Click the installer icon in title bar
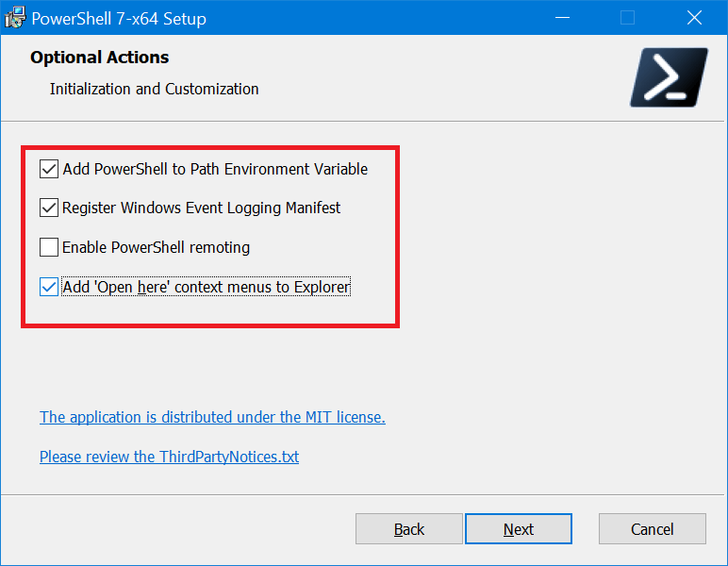 click(15, 18)
